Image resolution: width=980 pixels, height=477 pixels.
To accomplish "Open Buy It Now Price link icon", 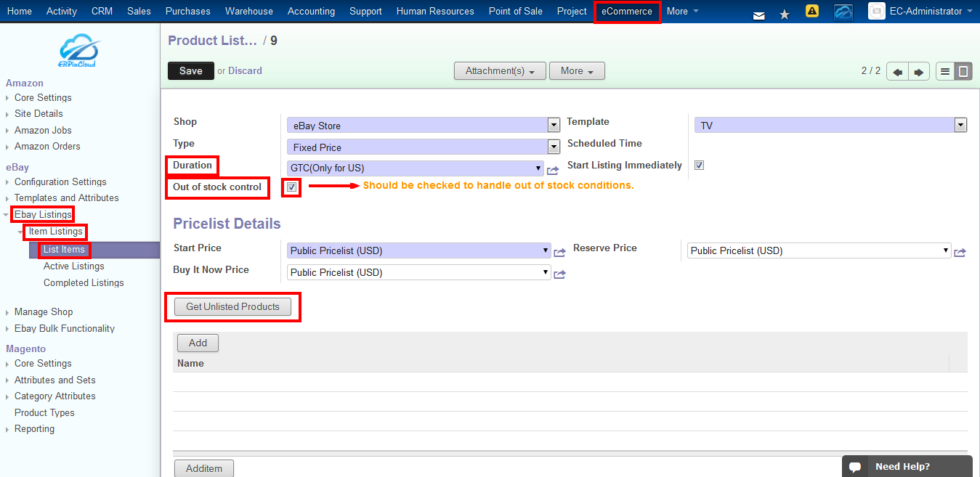I will [559, 274].
